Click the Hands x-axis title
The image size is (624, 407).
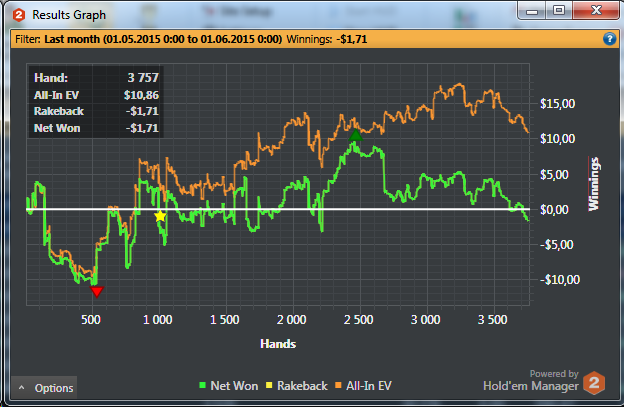pos(278,344)
